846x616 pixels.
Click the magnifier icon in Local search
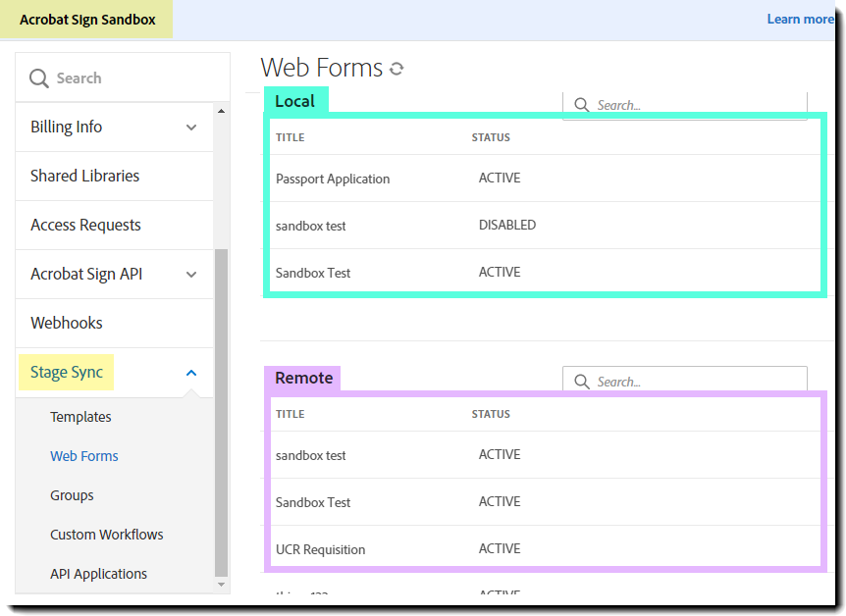[582, 105]
